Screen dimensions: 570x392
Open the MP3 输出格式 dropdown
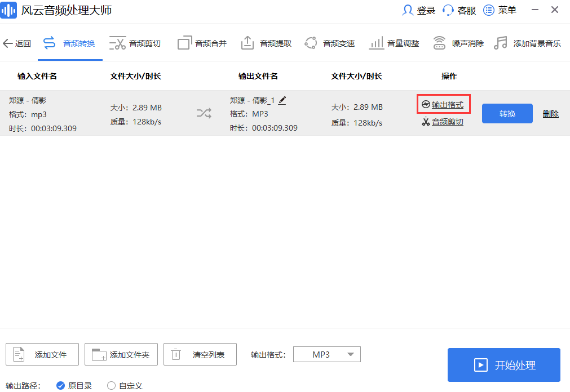pyautogui.click(x=327, y=354)
